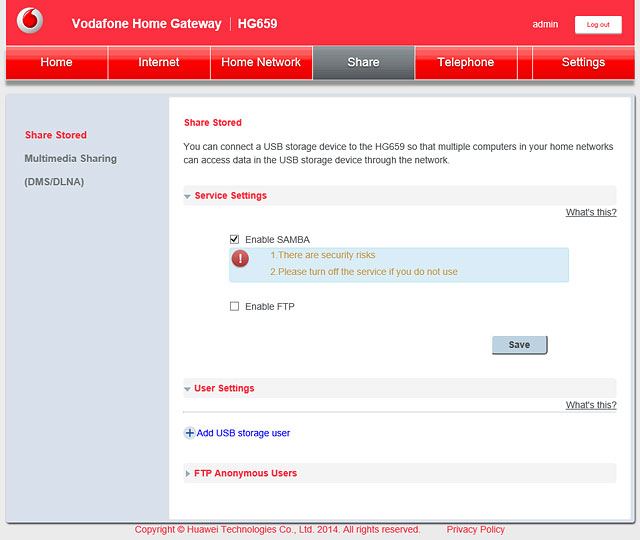Click the '1.There are security risks' warning text
The height and width of the screenshot is (540, 640).
pyautogui.click(x=322, y=255)
